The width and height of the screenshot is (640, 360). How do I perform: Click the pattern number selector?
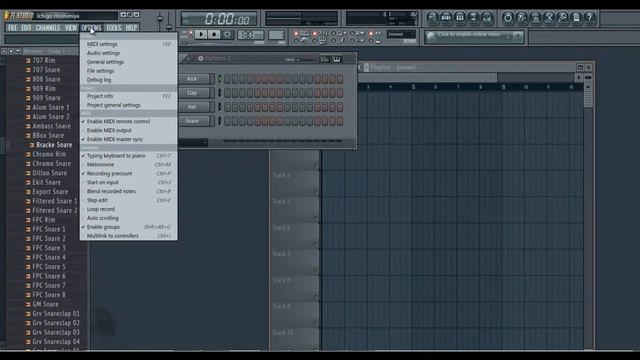[276, 35]
